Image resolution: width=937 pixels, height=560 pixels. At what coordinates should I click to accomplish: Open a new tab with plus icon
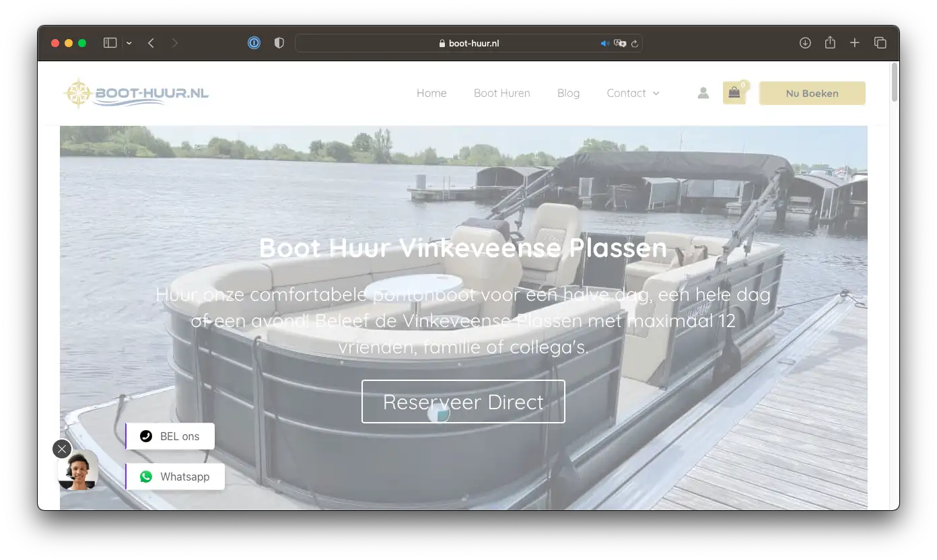click(855, 43)
